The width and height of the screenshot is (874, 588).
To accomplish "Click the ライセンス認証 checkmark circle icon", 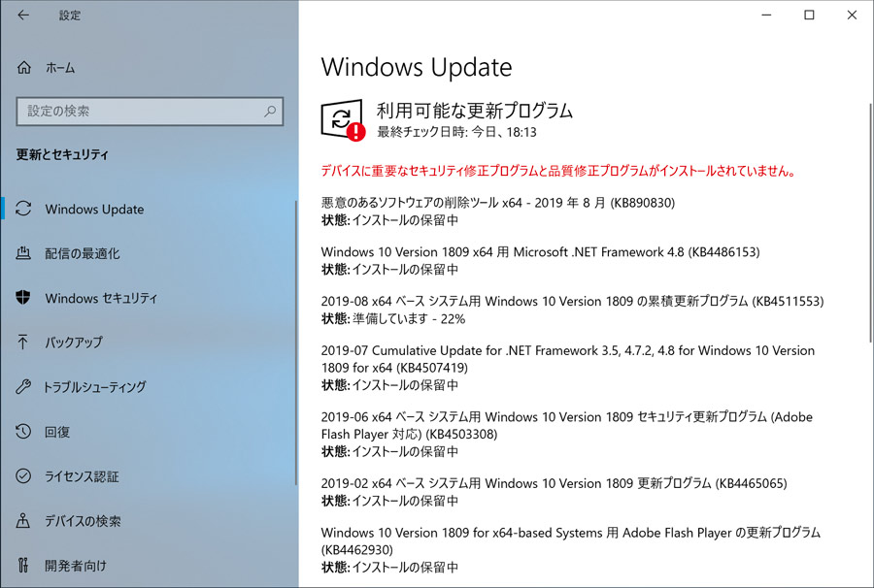I will [23, 476].
